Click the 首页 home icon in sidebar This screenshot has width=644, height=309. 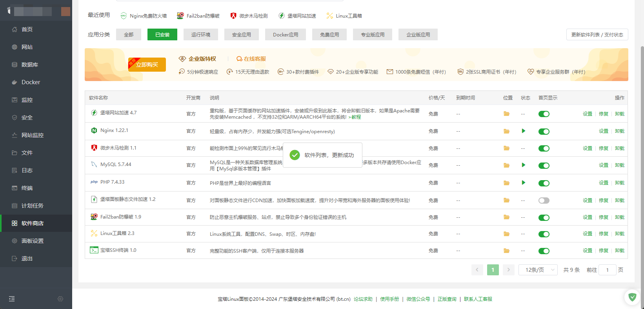[15, 29]
